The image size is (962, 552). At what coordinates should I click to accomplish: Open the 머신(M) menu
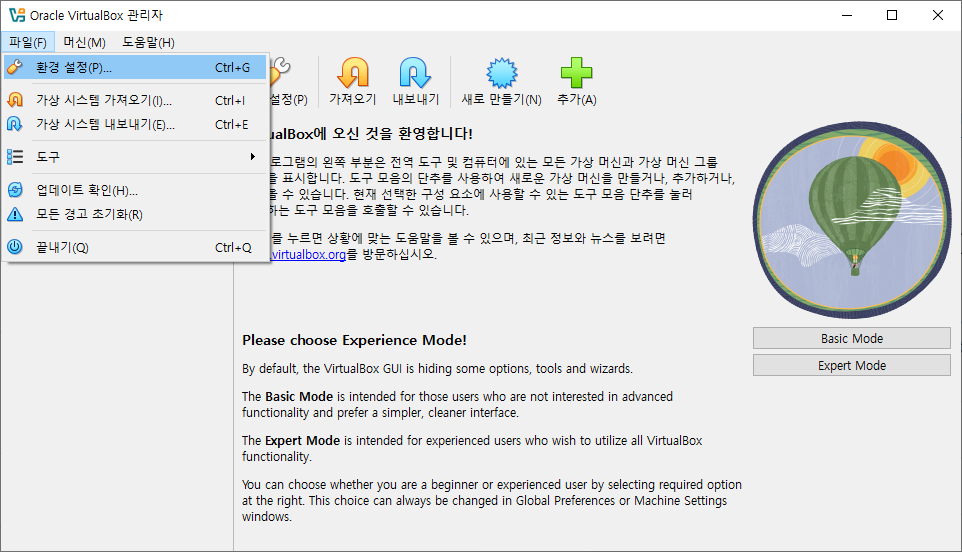click(x=85, y=42)
